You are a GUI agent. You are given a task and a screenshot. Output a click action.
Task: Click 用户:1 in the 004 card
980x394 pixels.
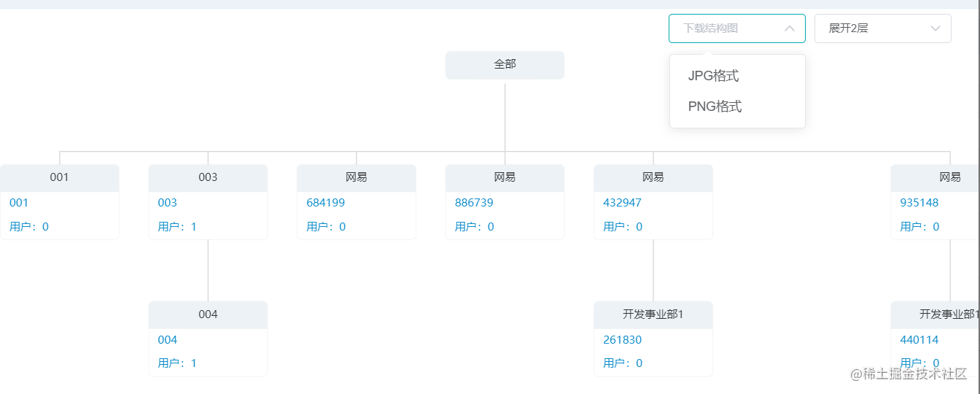(177, 363)
